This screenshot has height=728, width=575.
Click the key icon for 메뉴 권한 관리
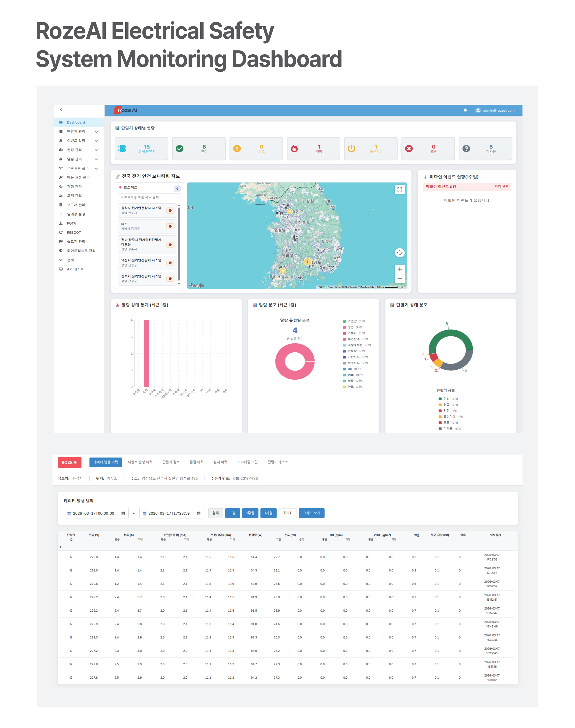click(x=61, y=177)
